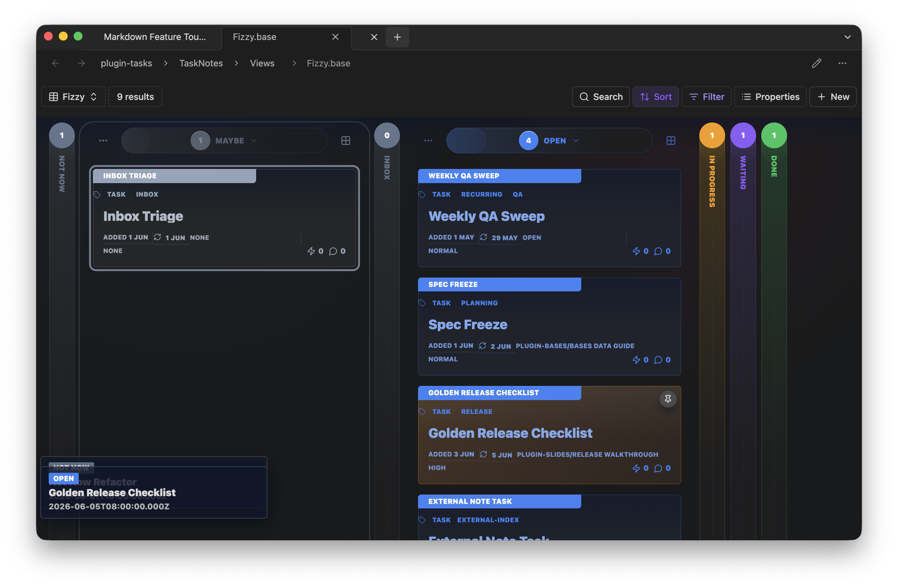Screen dimensions: 898x588
Task: Open the Properties panel
Action: click(770, 97)
